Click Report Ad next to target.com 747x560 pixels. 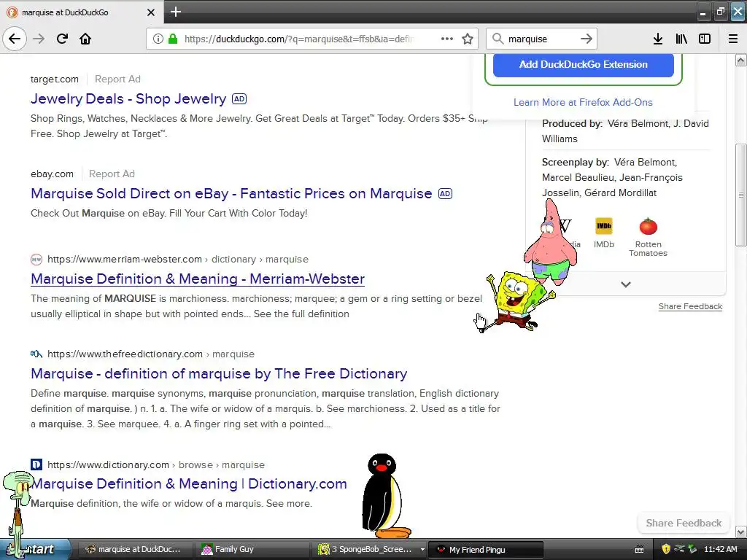(x=117, y=79)
